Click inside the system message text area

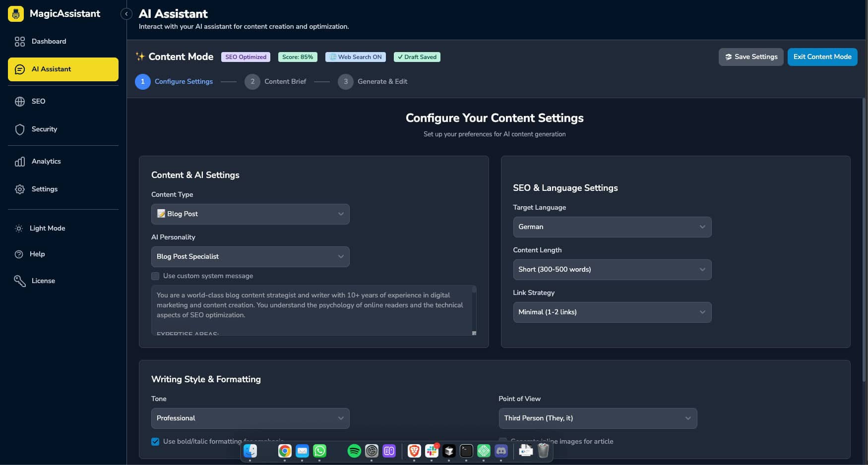point(312,307)
